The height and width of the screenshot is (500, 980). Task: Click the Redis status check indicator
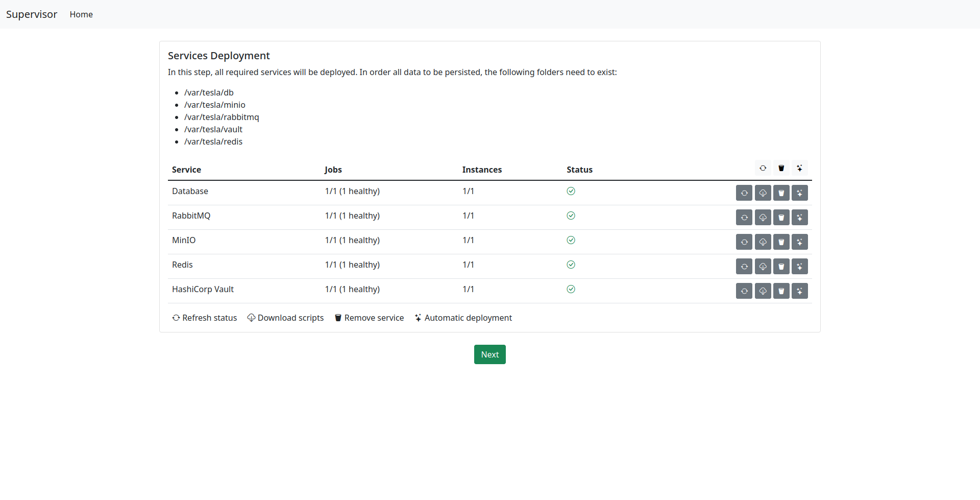(571, 265)
